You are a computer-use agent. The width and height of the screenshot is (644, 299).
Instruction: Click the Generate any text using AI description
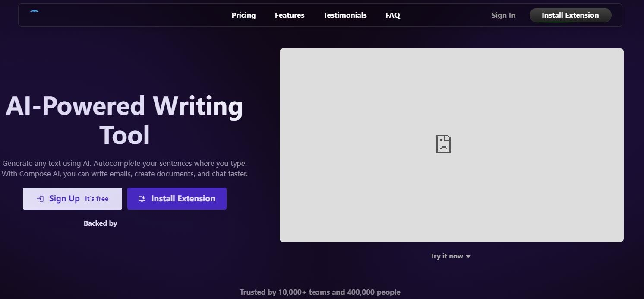coord(124,169)
